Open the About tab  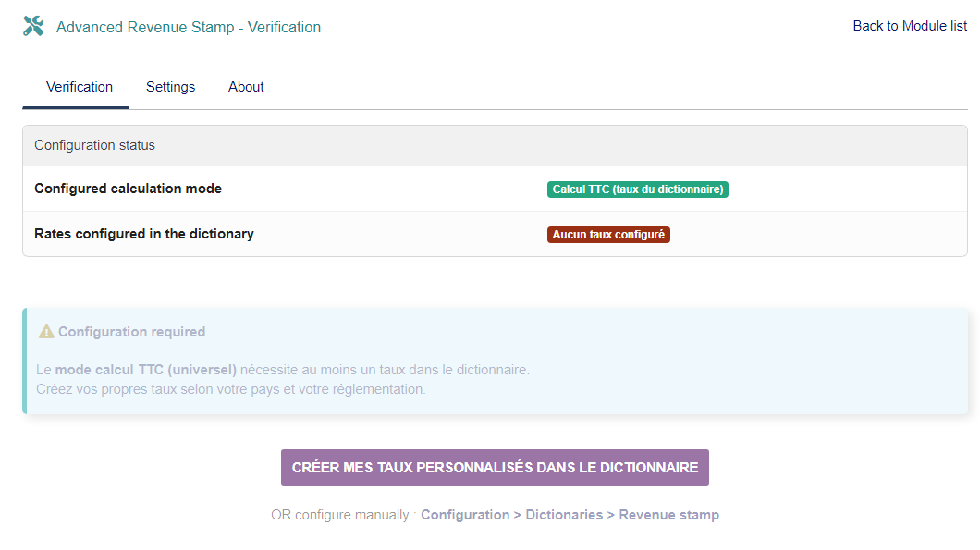(x=246, y=87)
